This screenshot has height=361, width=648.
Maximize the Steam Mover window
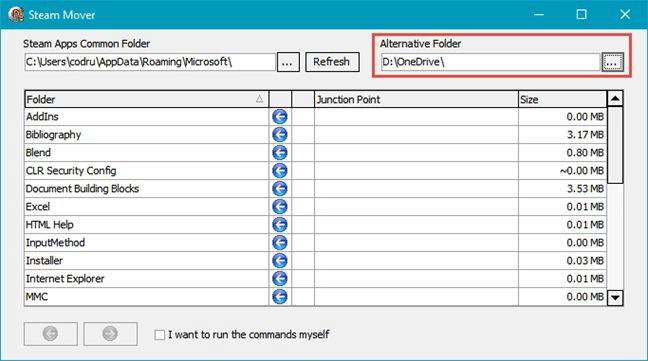point(581,14)
